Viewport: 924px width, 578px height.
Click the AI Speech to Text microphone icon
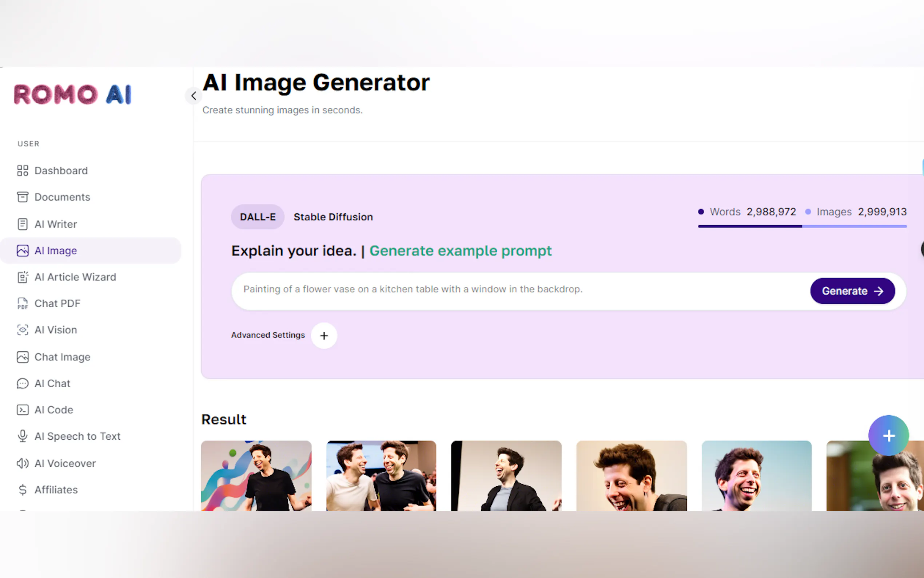pos(23,436)
